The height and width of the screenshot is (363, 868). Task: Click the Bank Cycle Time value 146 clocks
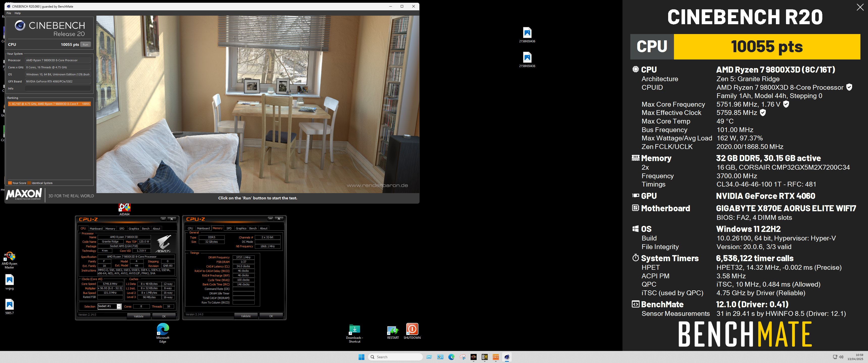pos(243,284)
